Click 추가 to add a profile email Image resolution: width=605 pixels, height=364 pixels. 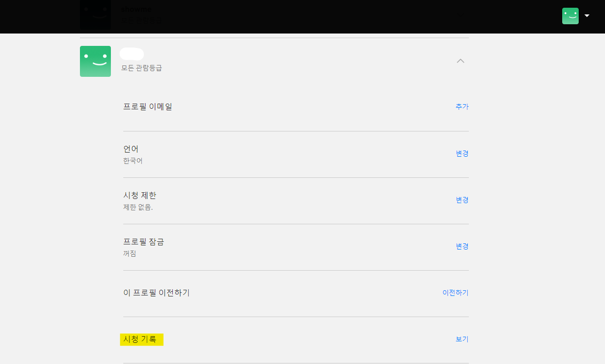(x=462, y=106)
